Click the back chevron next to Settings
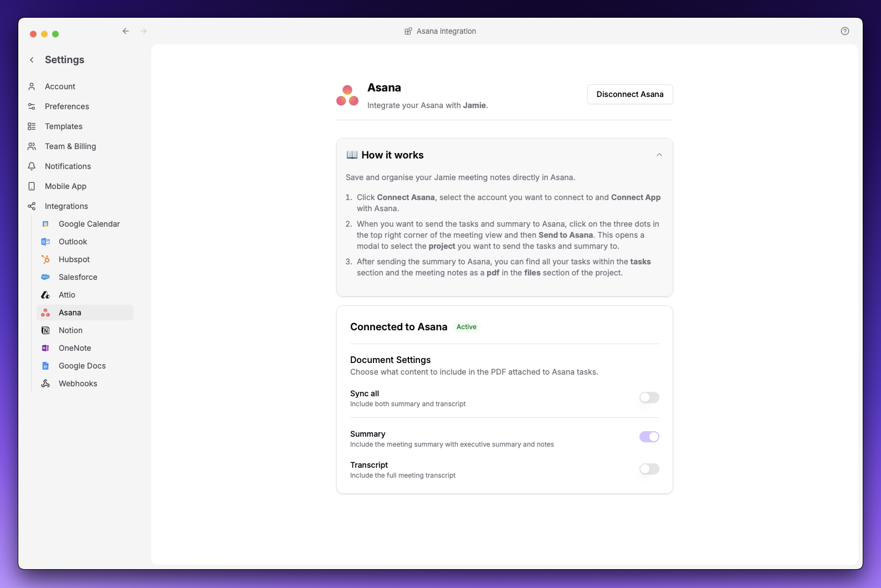The width and height of the screenshot is (881, 588). pos(32,60)
